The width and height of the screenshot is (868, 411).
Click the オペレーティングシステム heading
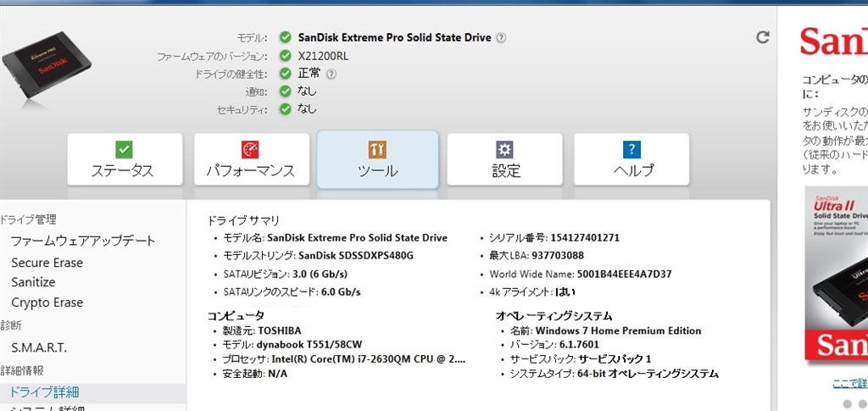click(554, 316)
